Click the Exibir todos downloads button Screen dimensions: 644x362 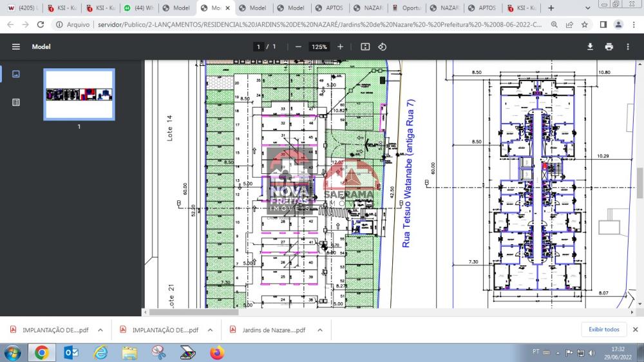[x=603, y=330]
